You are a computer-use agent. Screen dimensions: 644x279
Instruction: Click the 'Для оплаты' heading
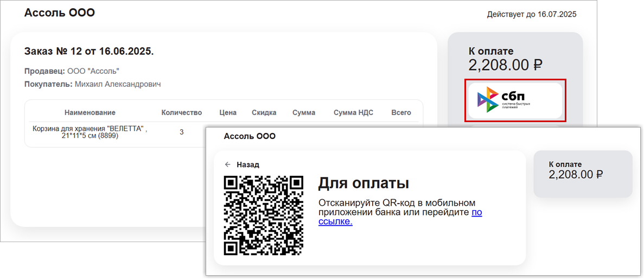point(364,183)
